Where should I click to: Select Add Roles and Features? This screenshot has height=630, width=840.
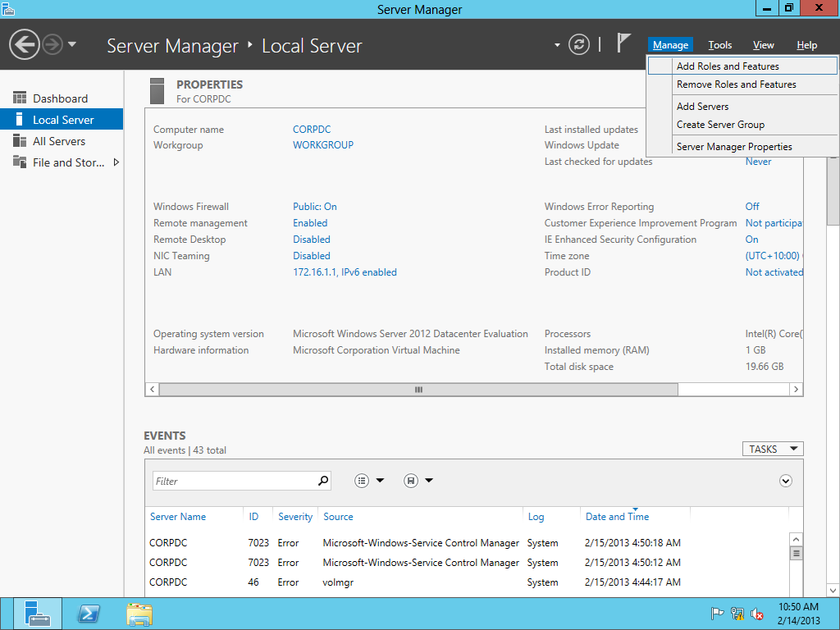[728, 66]
